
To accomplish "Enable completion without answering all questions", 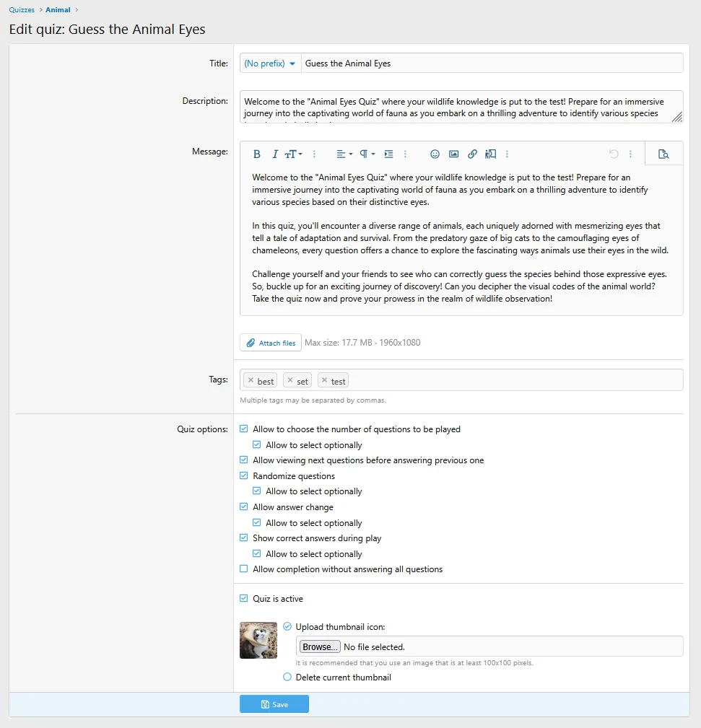I will coord(244,569).
